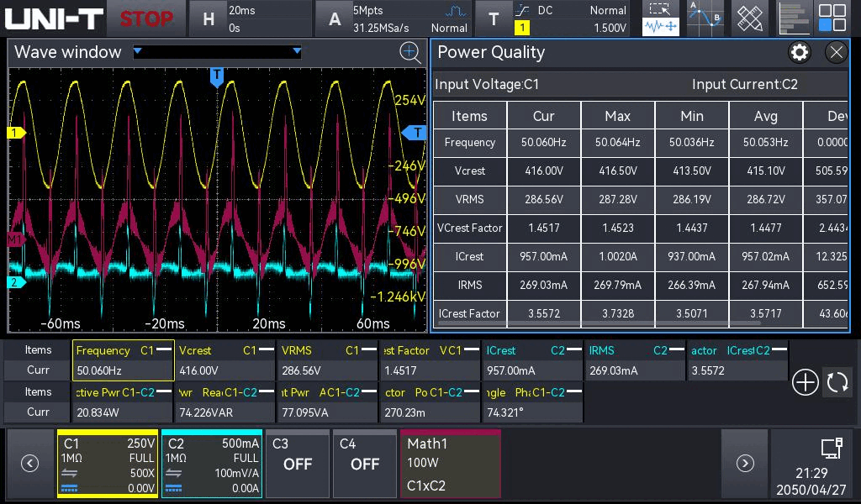Screen dimensions: 861x504
Task: Toggle channel C4 on
Action: (364, 464)
